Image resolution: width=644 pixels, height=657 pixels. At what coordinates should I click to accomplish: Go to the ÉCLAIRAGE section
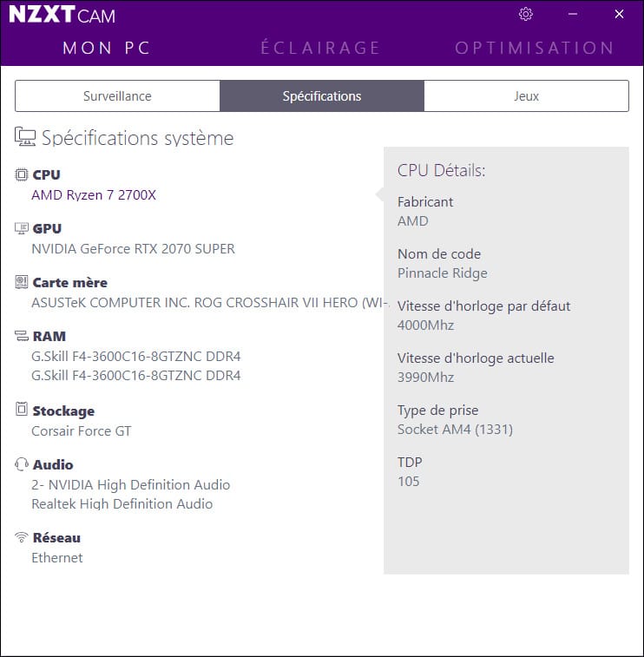pos(320,48)
